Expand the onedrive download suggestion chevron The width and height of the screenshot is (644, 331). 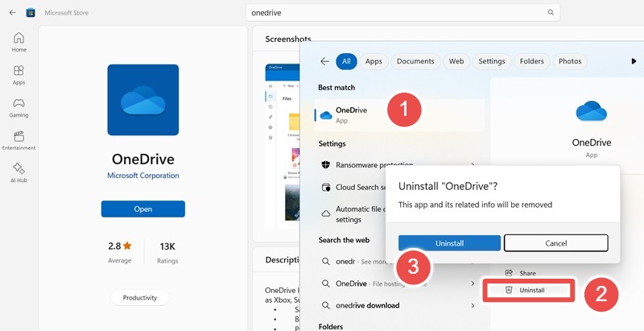pyautogui.click(x=473, y=305)
